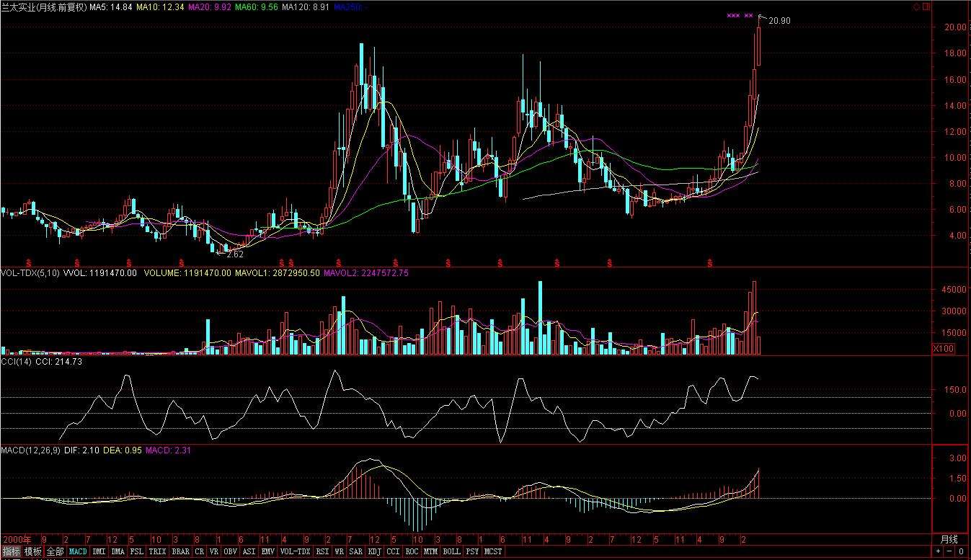Click the DEA: 0.95 value label
This screenshot has height=560, width=971.
pos(123,450)
